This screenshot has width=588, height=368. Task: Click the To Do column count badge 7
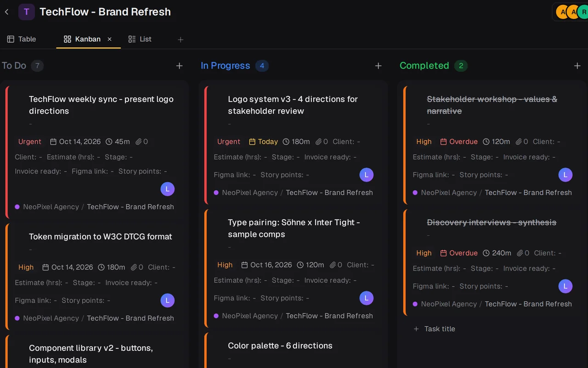pos(38,66)
